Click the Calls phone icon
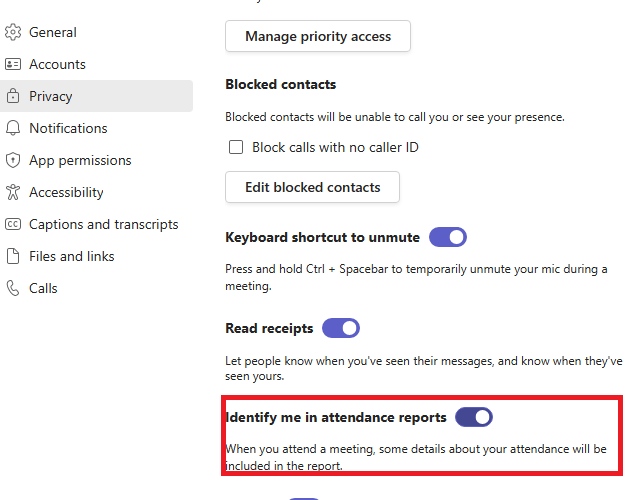 pyautogui.click(x=13, y=288)
